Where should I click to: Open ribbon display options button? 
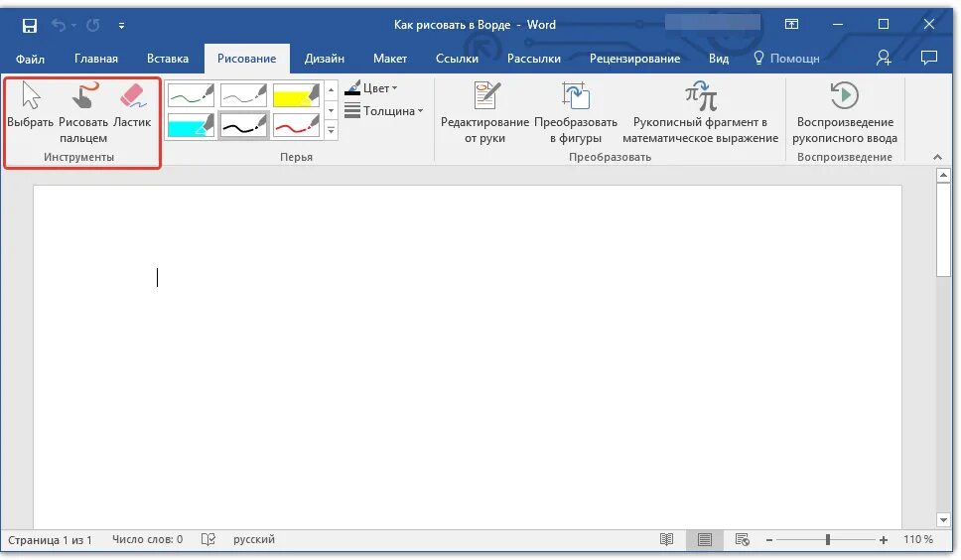[791, 25]
